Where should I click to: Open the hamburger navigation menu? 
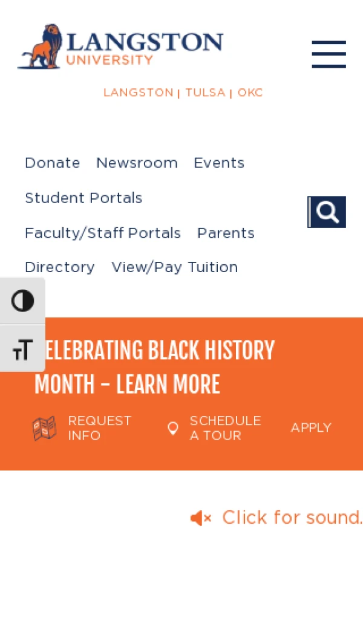point(329,54)
